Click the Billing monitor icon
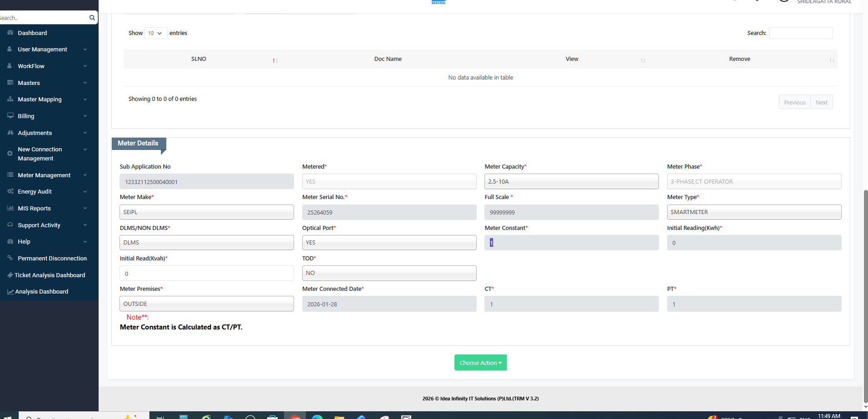The height and width of the screenshot is (419, 868). [x=10, y=116]
